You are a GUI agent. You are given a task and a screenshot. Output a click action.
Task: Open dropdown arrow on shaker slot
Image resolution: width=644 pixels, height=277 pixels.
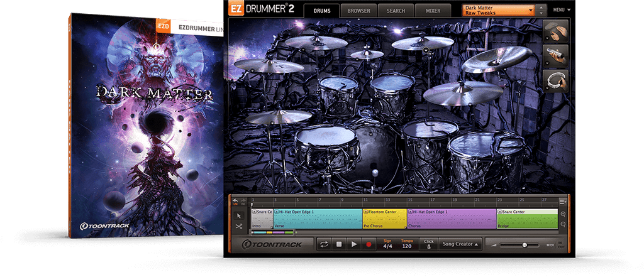coord(548,62)
